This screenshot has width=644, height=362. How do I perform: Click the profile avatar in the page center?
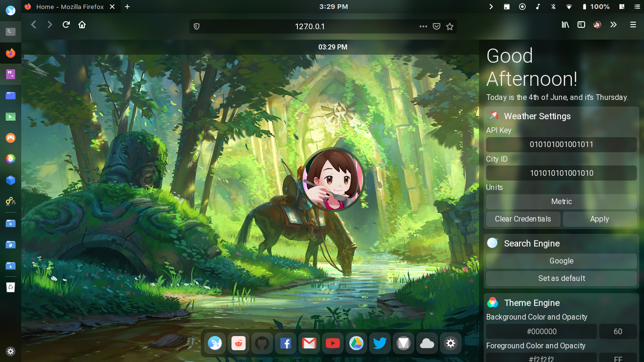pyautogui.click(x=333, y=179)
